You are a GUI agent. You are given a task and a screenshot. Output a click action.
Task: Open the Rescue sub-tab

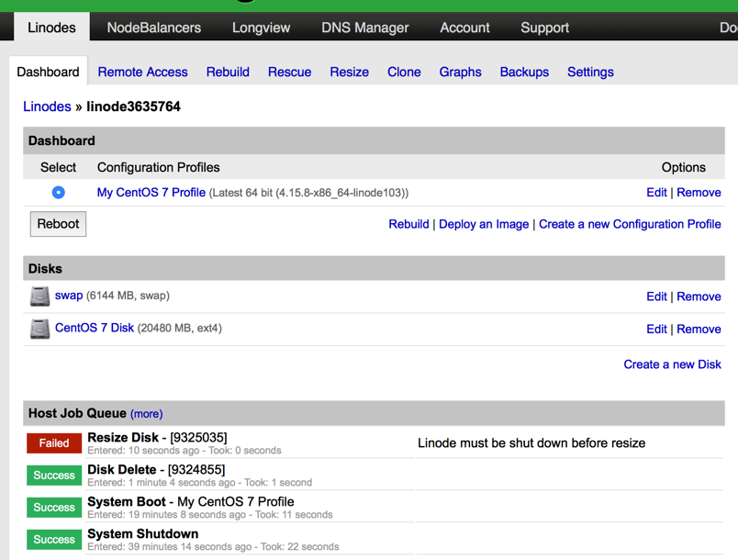point(289,72)
